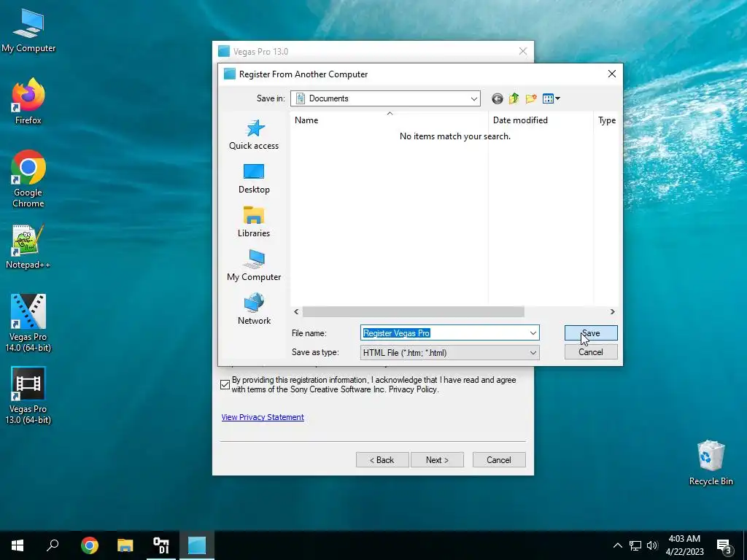Sort files by Name column header
This screenshot has width=747, height=560.
(390, 120)
